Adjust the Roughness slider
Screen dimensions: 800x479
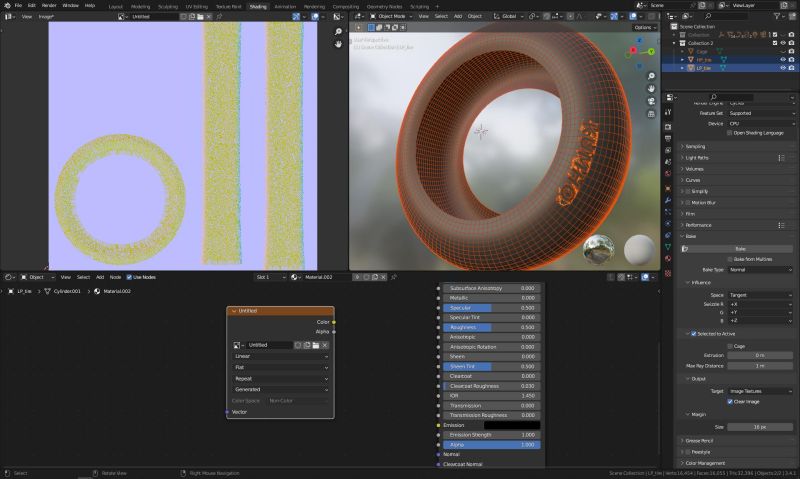491,327
